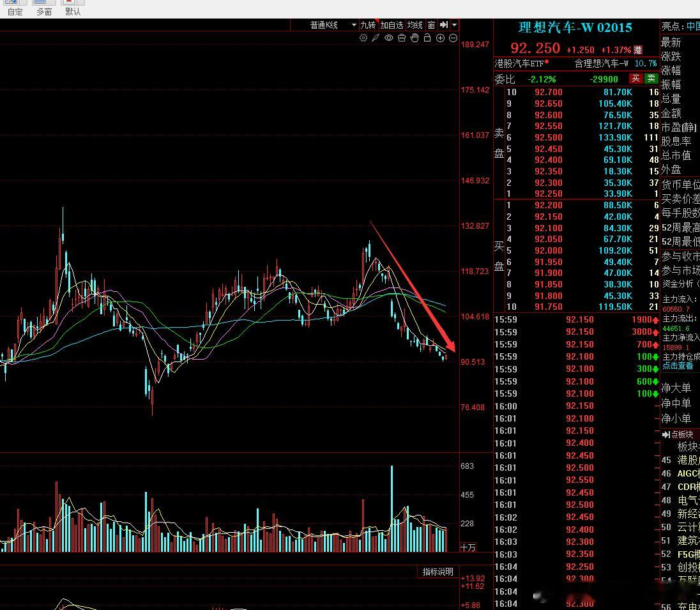Expand the 点板块 sector panel arrow
This screenshot has height=610, width=700.
tap(666, 434)
